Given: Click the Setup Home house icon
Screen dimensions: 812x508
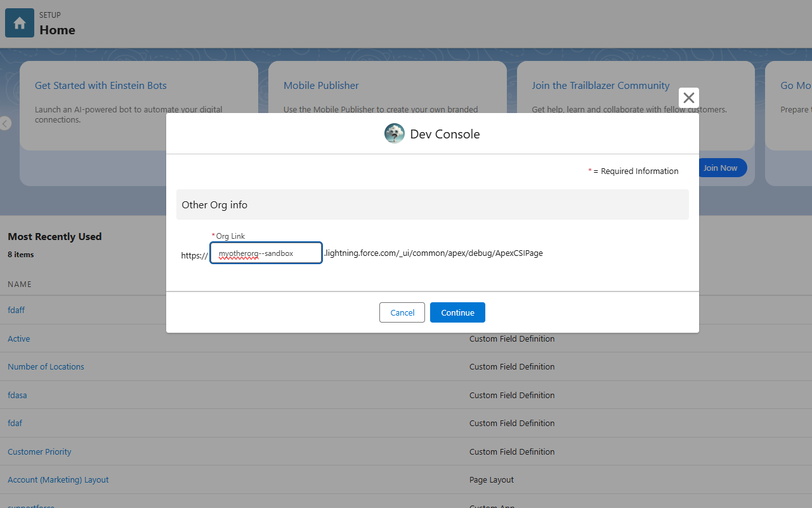Looking at the screenshot, I should pyautogui.click(x=20, y=23).
